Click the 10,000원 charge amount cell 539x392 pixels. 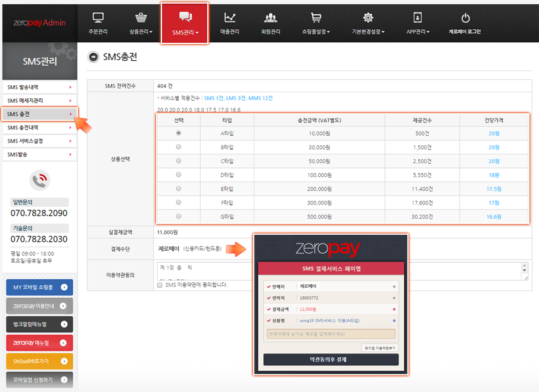tap(319, 134)
